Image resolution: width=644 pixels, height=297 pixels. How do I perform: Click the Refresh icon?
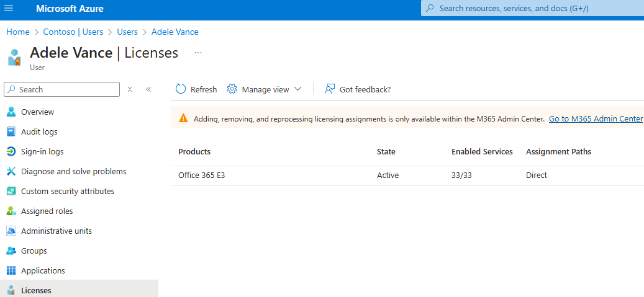[181, 89]
